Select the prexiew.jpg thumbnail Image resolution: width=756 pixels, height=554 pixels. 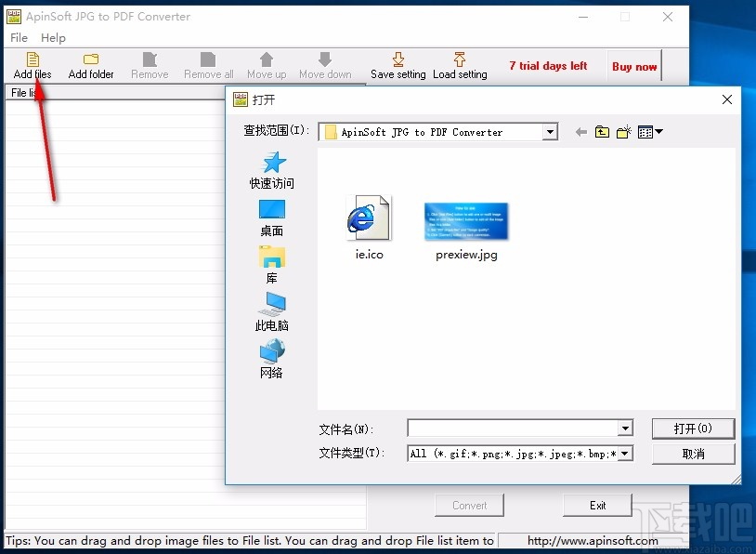464,221
